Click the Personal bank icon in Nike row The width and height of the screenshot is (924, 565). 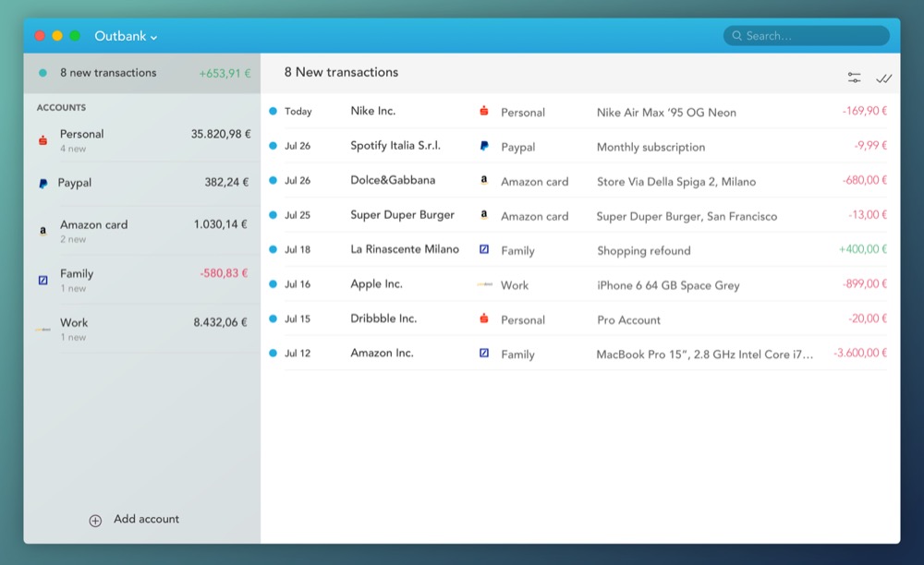pyautogui.click(x=484, y=111)
